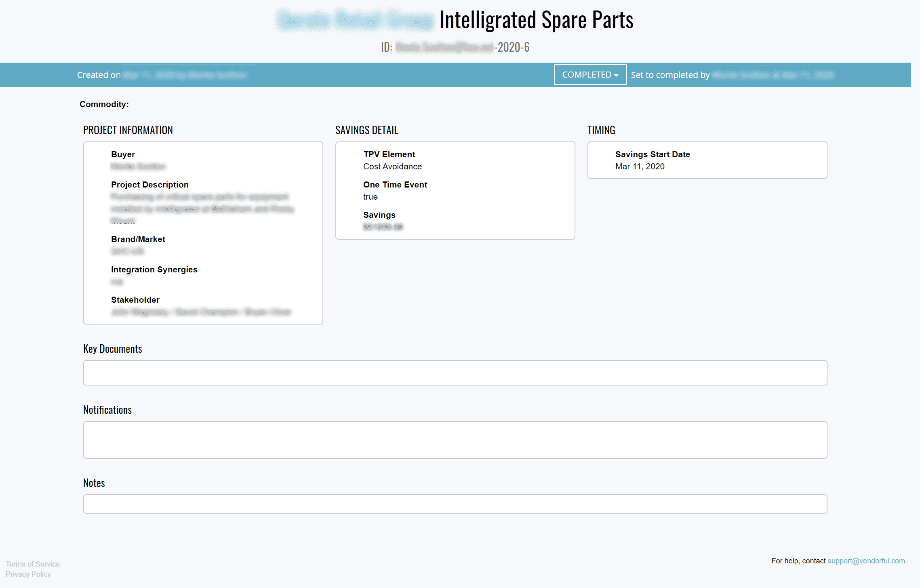
Task: Open the Terms of Service link
Action: coord(33,564)
